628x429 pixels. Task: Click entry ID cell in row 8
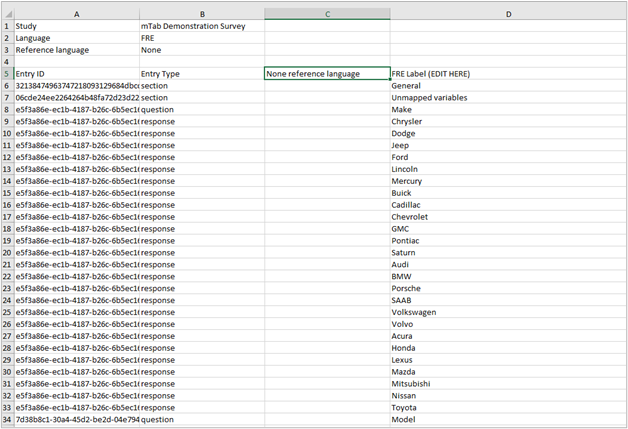[76, 109]
